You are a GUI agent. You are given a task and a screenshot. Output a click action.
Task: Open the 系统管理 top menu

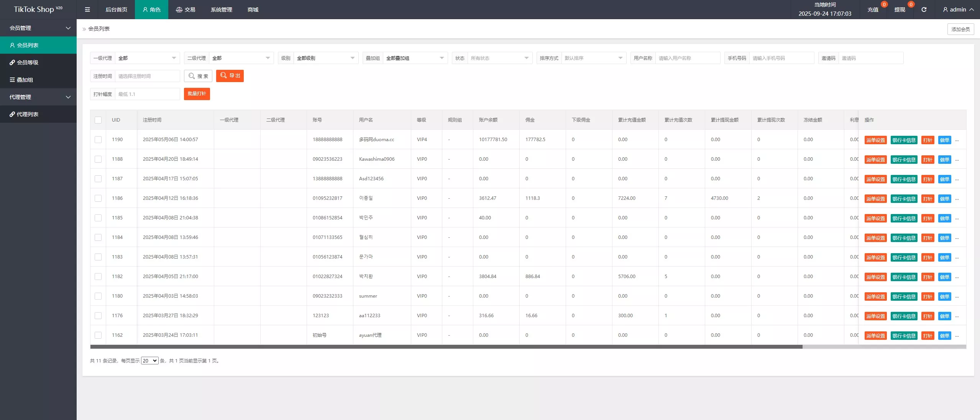pos(221,10)
